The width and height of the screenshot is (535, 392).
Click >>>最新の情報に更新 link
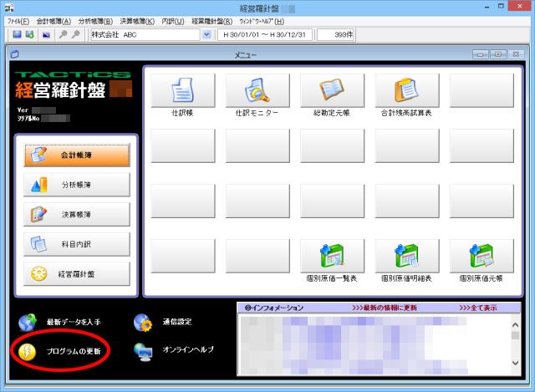385,308
